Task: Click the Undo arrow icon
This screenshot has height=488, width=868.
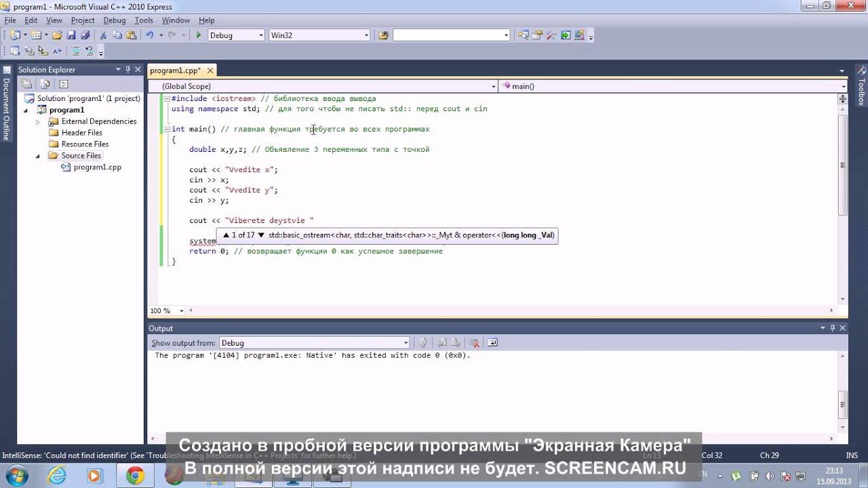Action: point(149,35)
